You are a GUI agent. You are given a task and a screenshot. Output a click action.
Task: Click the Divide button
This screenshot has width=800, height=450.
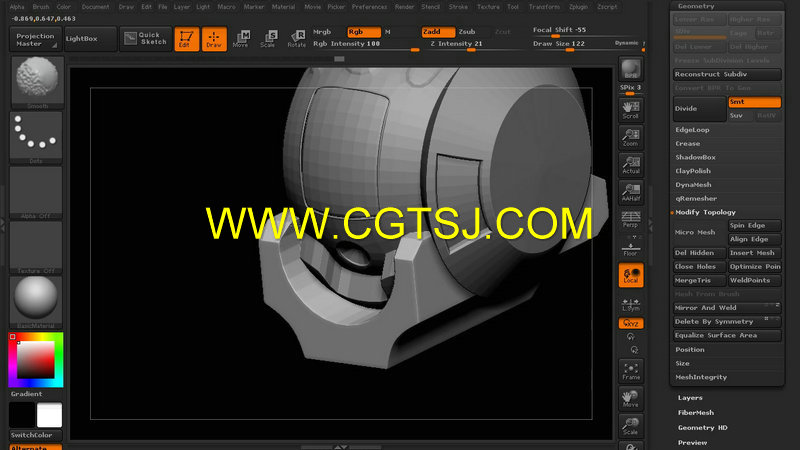tap(699, 109)
